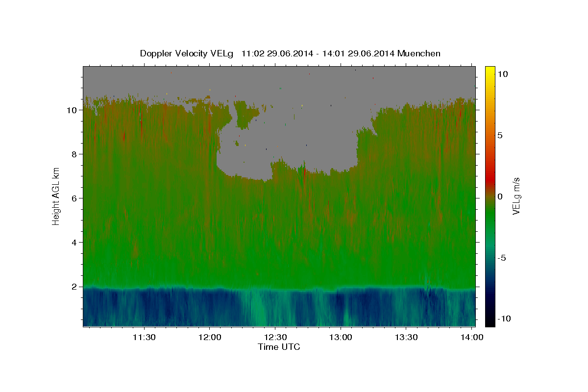
Task: Click the black bottom of the colorbar
Action: click(x=490, y=321)
